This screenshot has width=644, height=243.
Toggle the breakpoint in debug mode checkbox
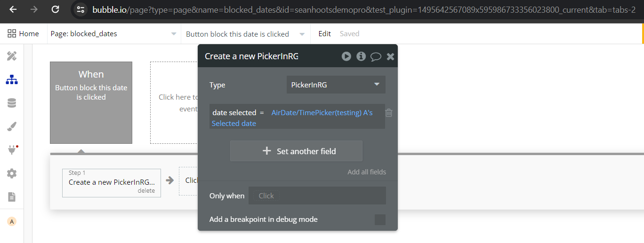(x=380, y=219)
